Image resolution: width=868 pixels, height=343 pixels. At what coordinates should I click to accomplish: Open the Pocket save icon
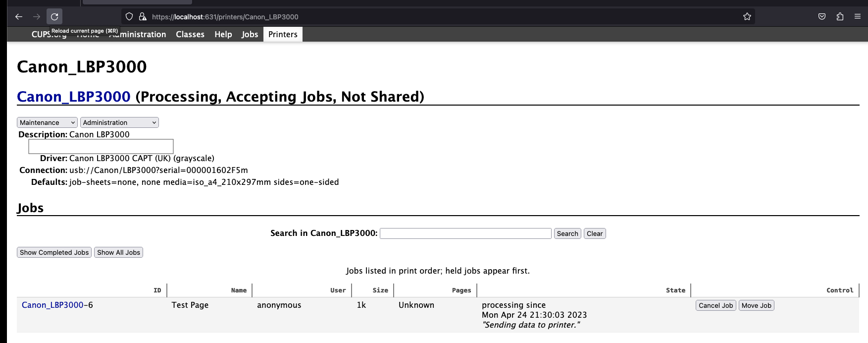[822, 17]
